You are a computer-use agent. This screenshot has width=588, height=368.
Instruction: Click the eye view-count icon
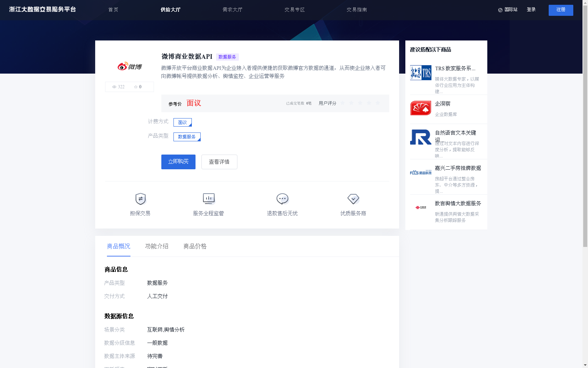[114, 87]
